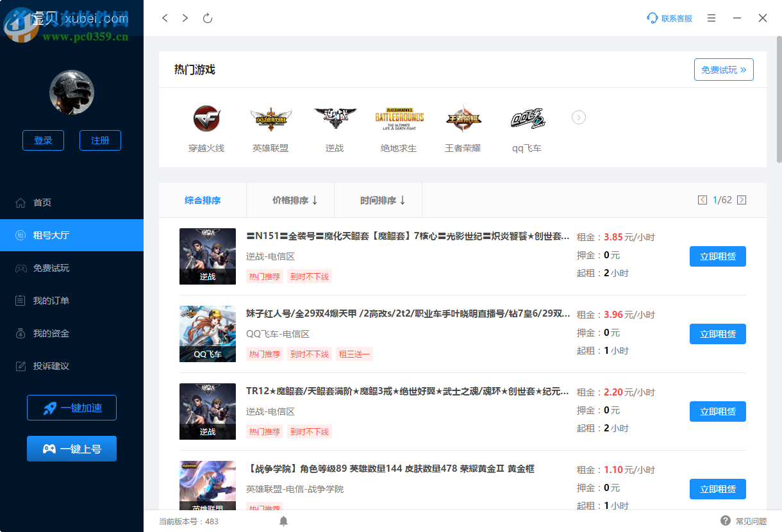Switch to 综合排序 tab
The image size is (782, 532).
pos(203,201)
